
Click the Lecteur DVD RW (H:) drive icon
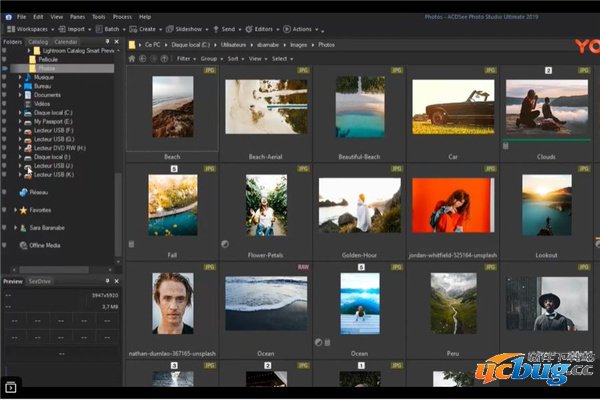tap(28, 148)
